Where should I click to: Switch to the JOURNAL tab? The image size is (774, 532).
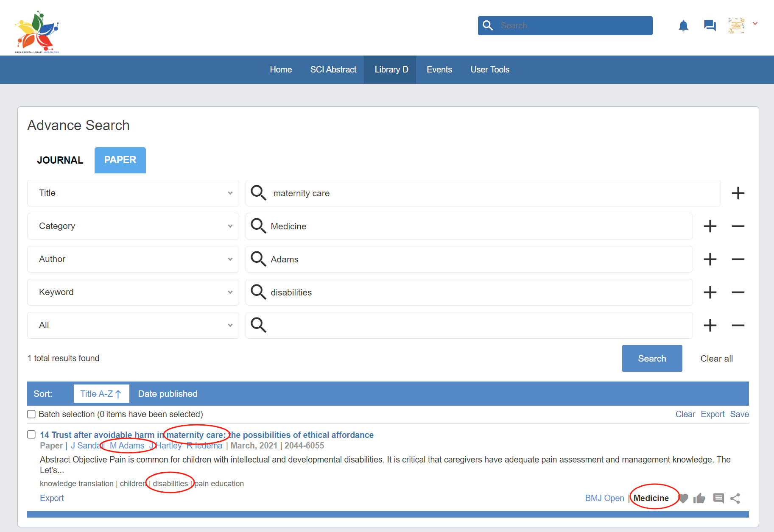click(60, 160)
